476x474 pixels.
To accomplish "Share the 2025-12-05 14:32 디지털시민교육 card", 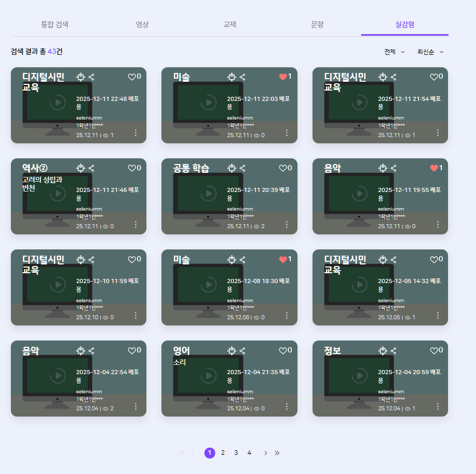I will [x=393, y=260].
